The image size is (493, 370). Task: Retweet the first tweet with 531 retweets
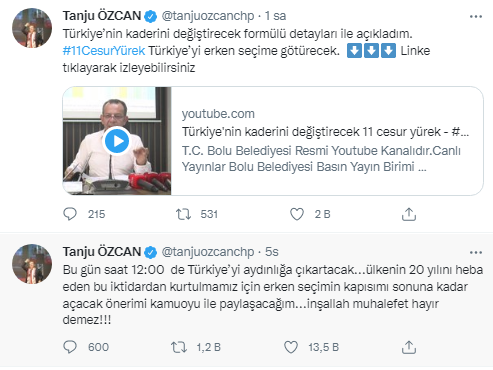(x=183, y=214)
